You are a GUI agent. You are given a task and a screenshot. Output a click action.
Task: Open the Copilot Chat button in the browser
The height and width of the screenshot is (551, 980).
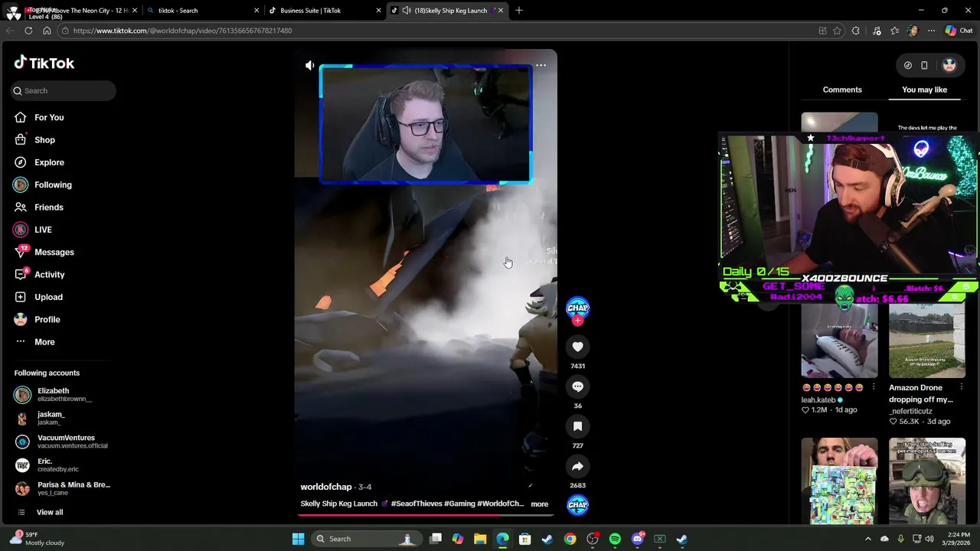tap(958, 31)
